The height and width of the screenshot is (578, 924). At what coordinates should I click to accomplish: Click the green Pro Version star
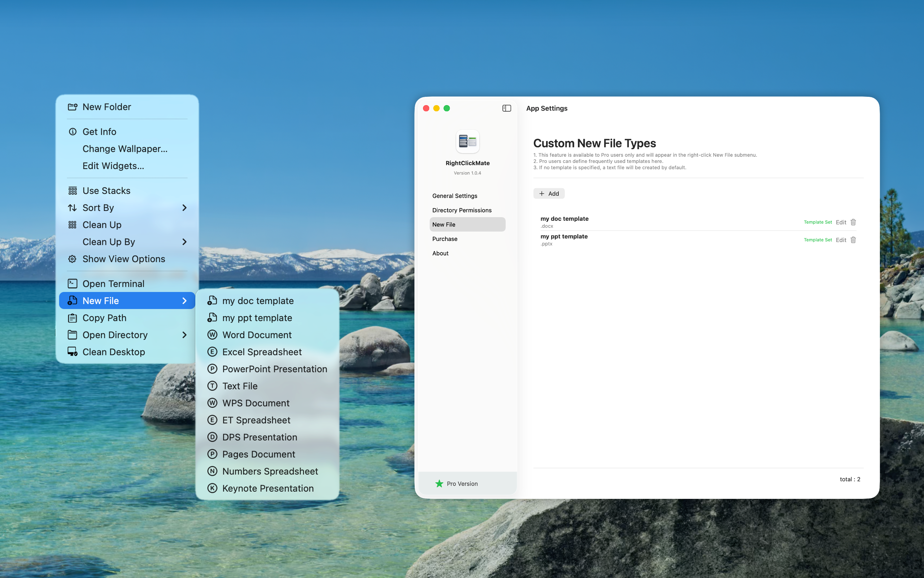click(439, 484)
